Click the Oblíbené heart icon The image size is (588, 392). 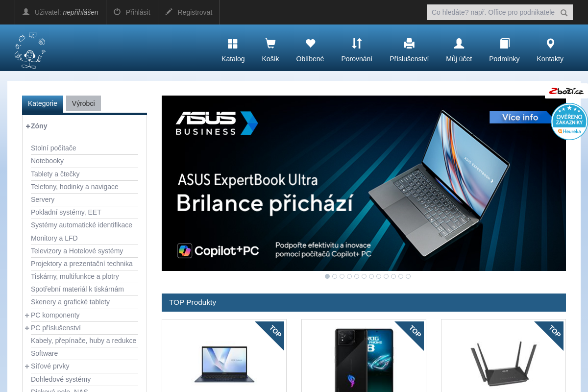310,44
